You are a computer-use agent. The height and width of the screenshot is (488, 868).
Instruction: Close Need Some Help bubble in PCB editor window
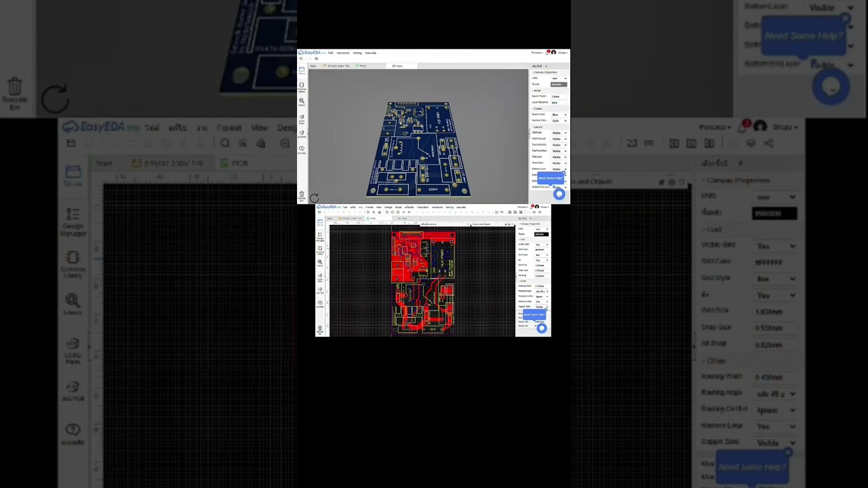(x=546, y=310)
